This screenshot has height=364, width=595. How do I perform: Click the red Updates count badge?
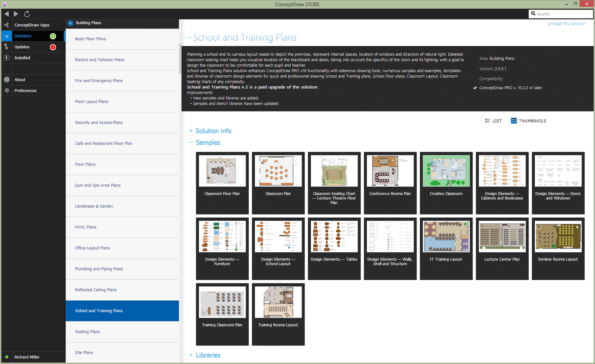pos(53,47)
